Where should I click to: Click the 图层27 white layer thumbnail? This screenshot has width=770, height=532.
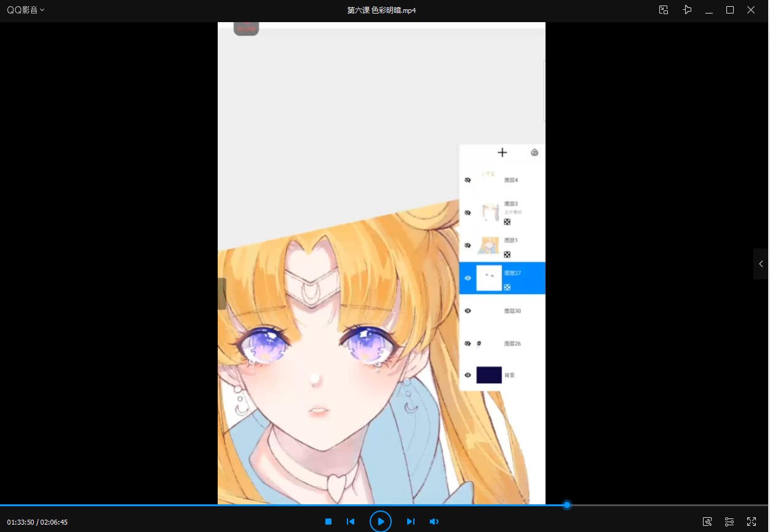[489, 278]
